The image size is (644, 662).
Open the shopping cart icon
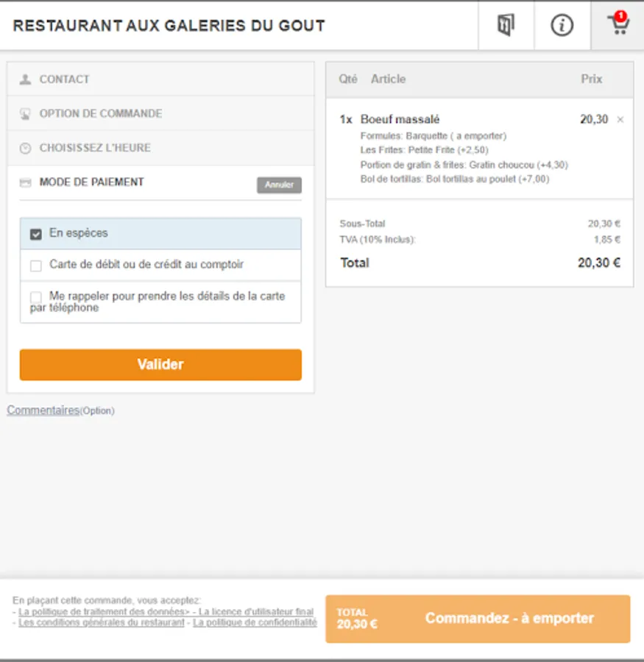618,25
